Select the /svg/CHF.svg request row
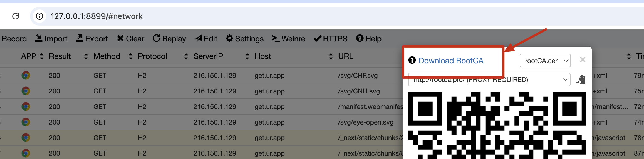Image resolution: width=644 pixels, height=159 pixels. pos(201,76)
